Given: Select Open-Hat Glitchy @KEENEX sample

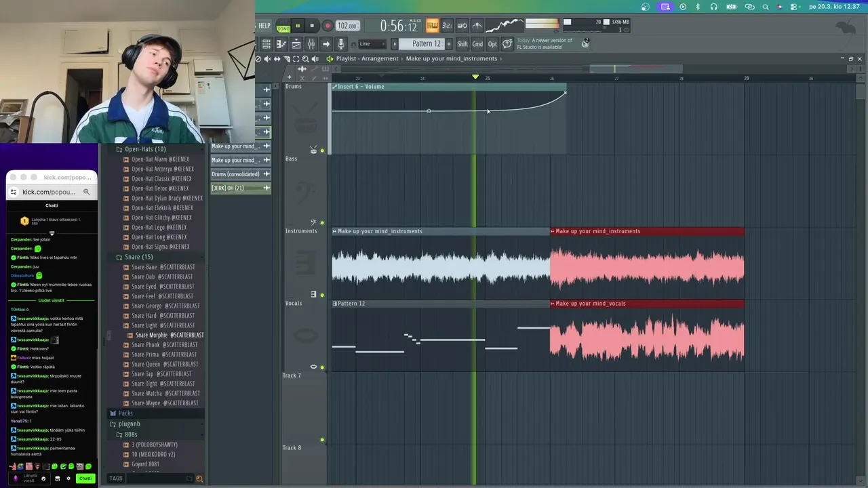Looking at the screenshot, I should (x=160, y=218).
